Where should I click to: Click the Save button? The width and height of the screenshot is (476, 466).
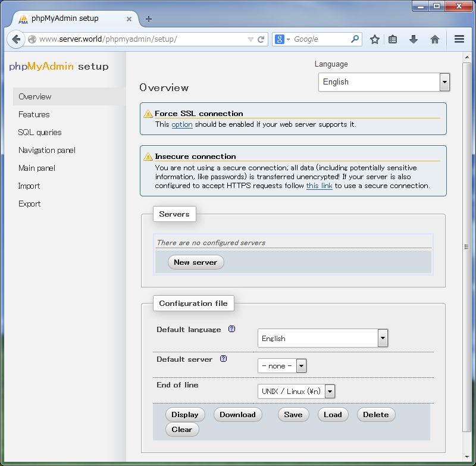293,415
